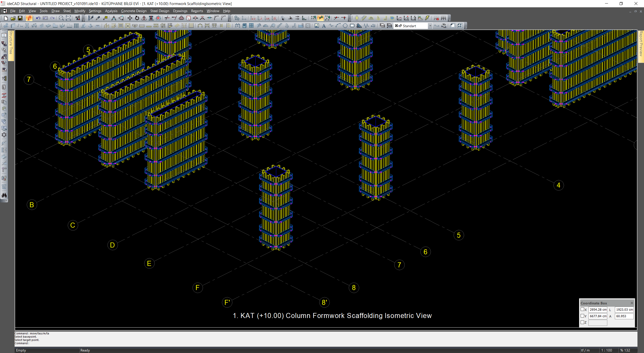Select the Mirror tool icon
This screenshot has height=353, width=644.
[x=144, y=18]
